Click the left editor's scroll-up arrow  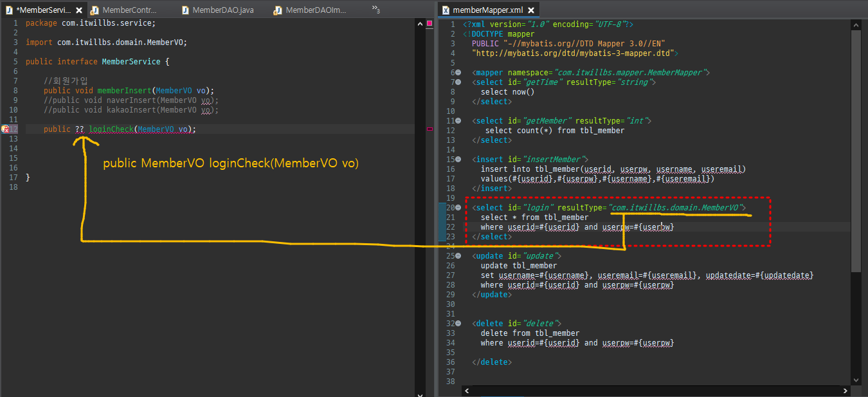click(x=420, y=23)
